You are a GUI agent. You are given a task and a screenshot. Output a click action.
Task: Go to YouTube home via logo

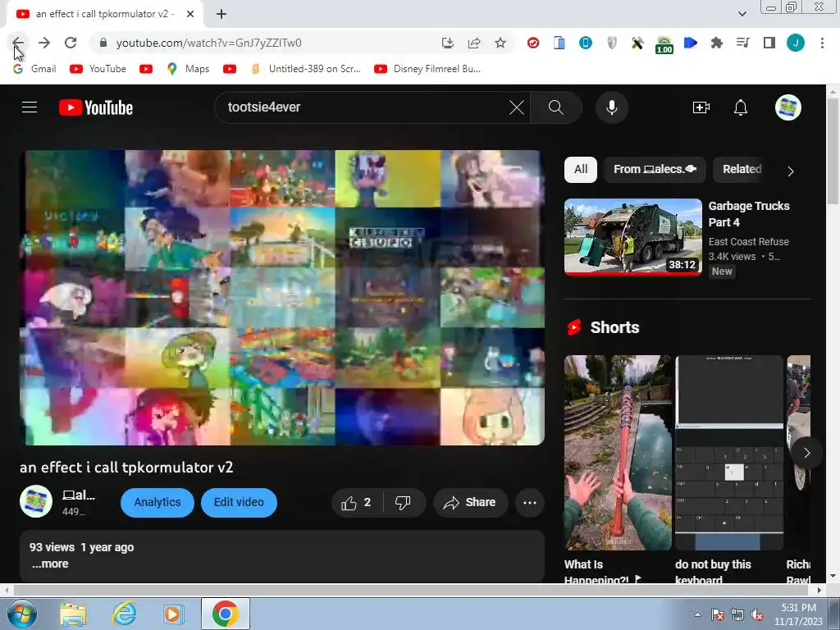point(96,107)
